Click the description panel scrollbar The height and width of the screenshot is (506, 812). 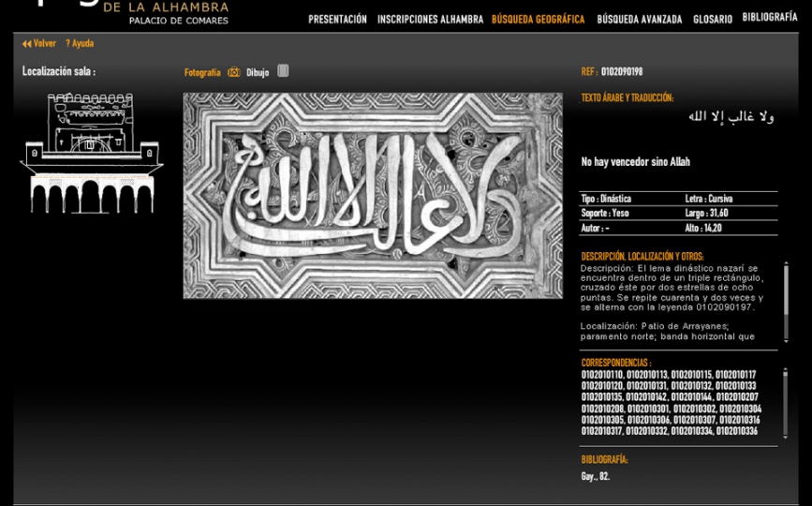[x=786, y=302]
